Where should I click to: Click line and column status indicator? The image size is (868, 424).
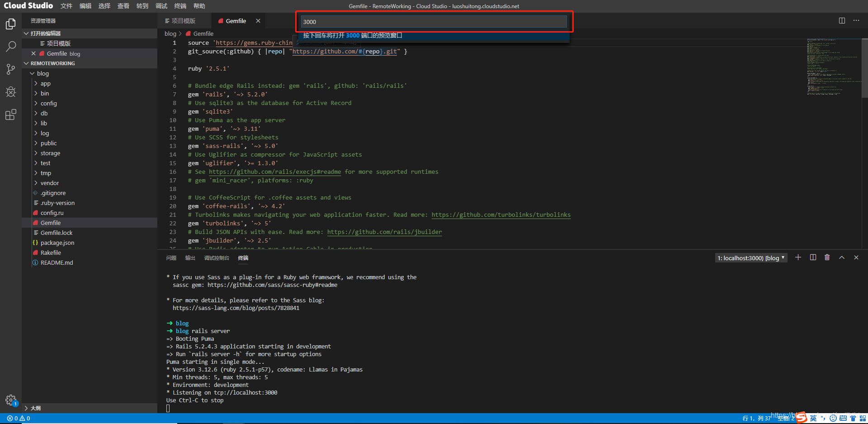point(756,419)
